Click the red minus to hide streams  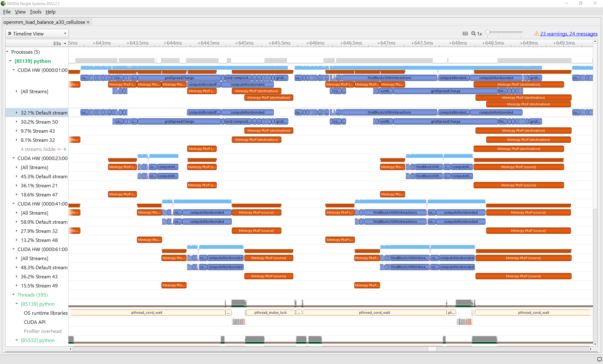point(59,149)
